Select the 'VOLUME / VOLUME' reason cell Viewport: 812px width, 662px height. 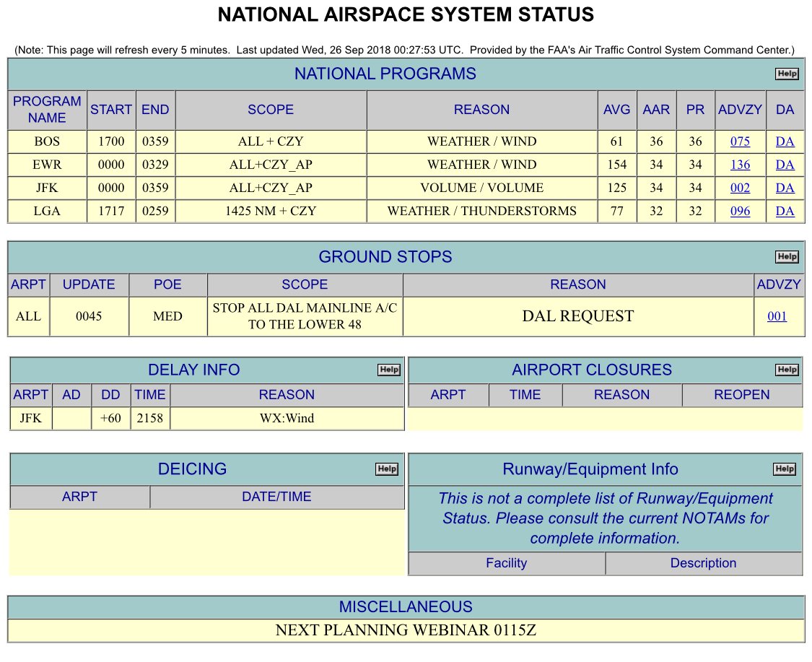481,188
